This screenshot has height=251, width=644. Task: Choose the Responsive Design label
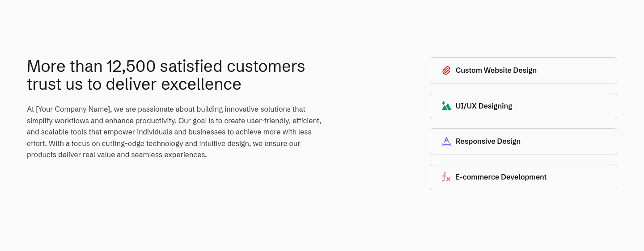(x=488, y=142)
